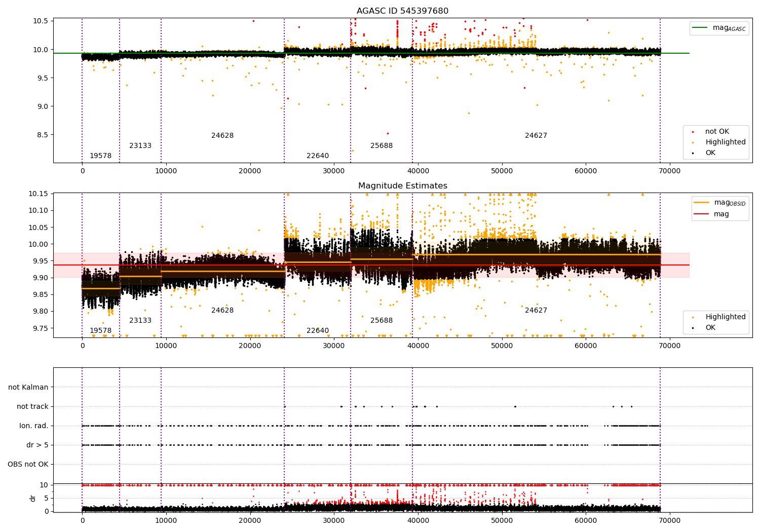Click the 'dr' y-axis label
This screenshot has height=532, width=760.
[33, 498]
